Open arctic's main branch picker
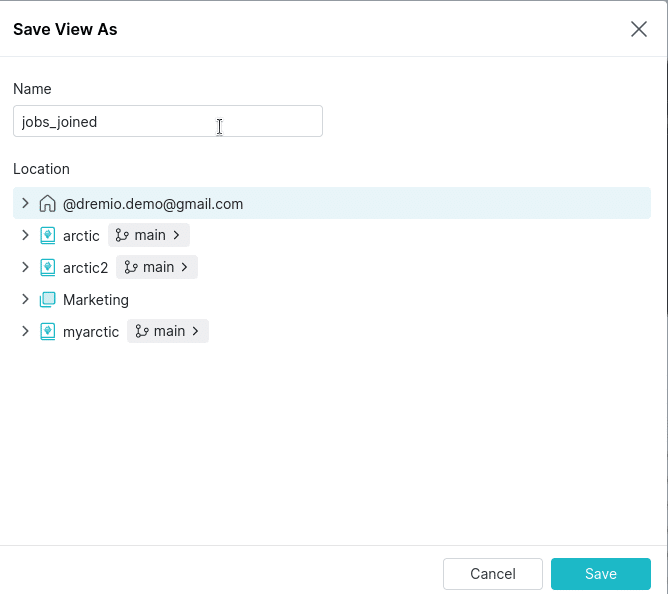The height and width of the screenshot is (594, 668). pos(149,235)
